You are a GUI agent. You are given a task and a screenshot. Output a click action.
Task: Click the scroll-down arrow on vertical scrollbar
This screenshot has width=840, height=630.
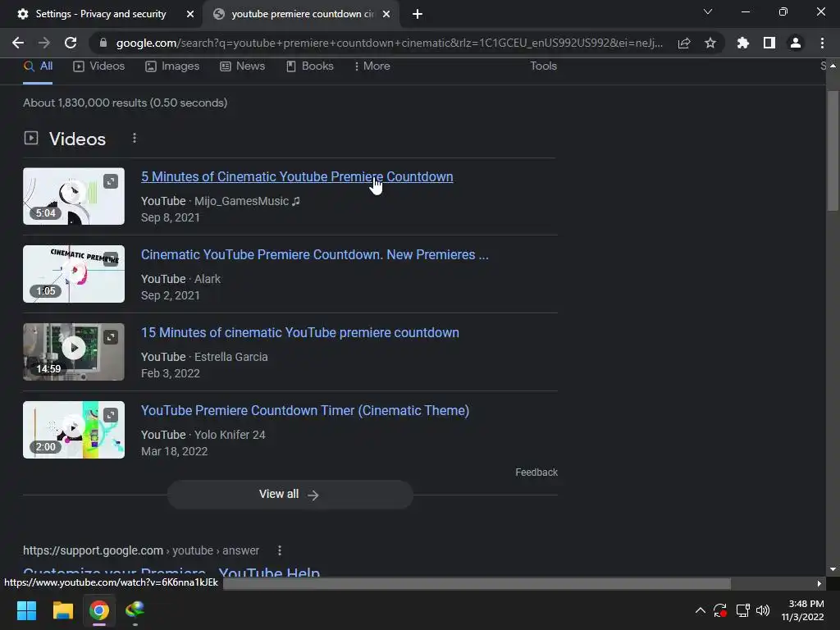point(833,569)
